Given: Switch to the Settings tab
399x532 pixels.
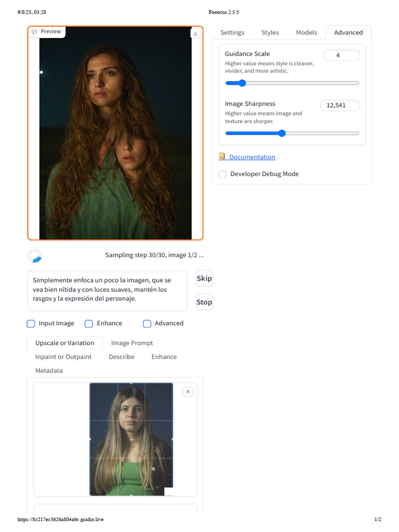Looking at the screenshot, I should (x=232, y=33).
